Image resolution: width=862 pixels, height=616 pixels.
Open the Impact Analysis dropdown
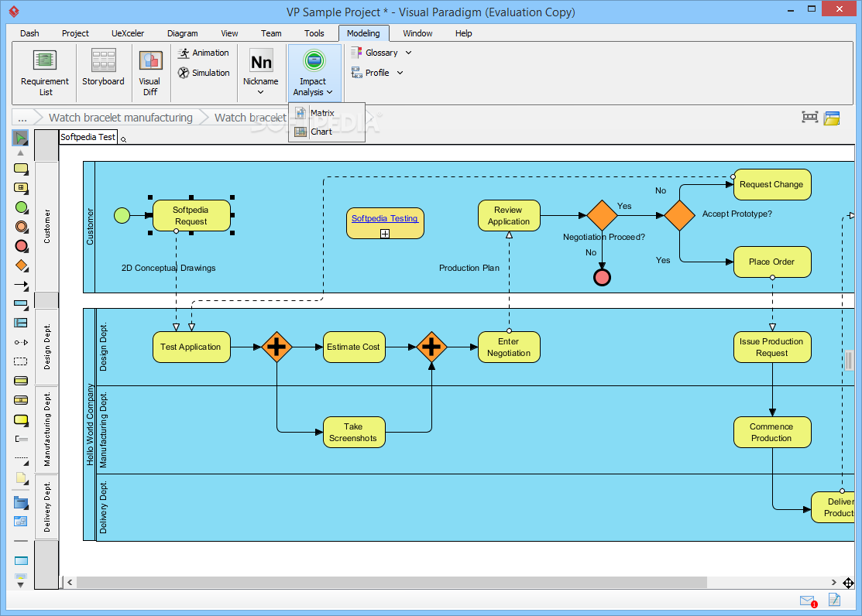314,73
